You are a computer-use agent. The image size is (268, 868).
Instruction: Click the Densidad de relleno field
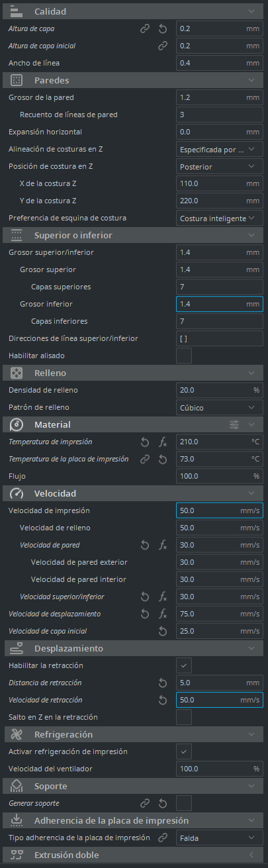coord(220,390)
